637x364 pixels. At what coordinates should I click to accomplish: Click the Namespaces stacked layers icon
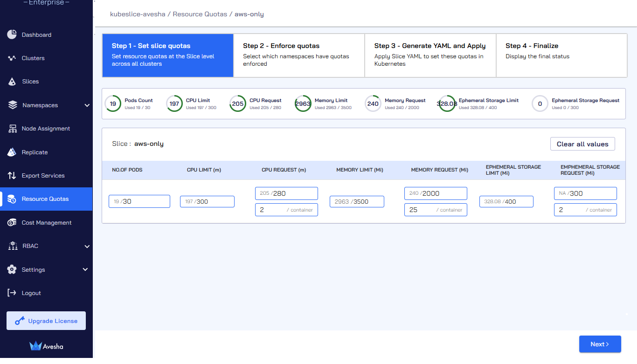(x=13, y=105)
